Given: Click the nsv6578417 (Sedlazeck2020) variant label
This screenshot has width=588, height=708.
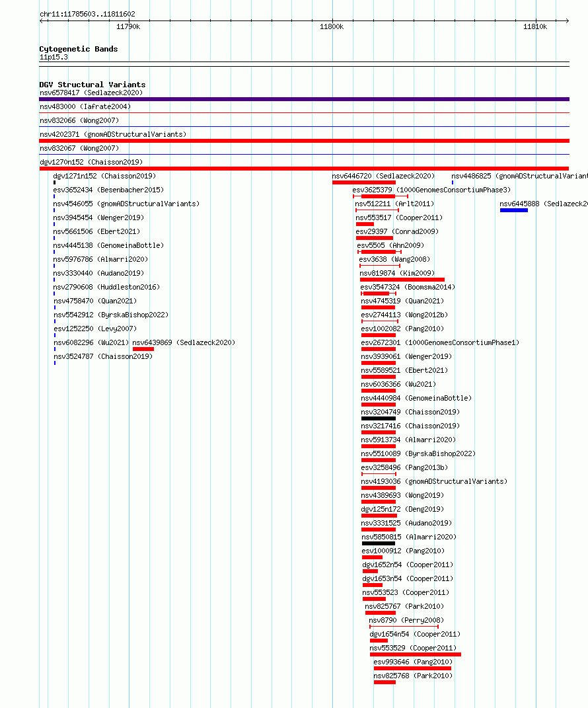Looking at the screenshot, I should point(91,93).
